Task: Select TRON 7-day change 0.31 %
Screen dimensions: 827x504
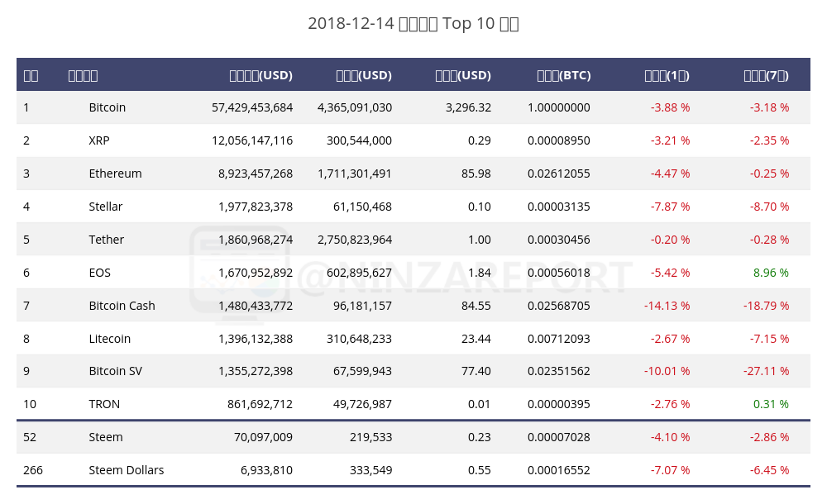Action: [771, 404]
